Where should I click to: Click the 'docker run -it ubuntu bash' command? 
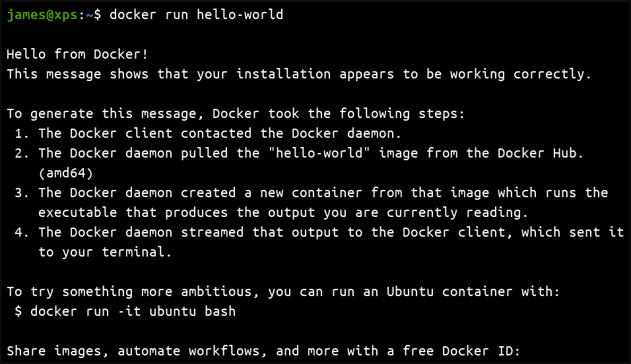pos(133,311)
